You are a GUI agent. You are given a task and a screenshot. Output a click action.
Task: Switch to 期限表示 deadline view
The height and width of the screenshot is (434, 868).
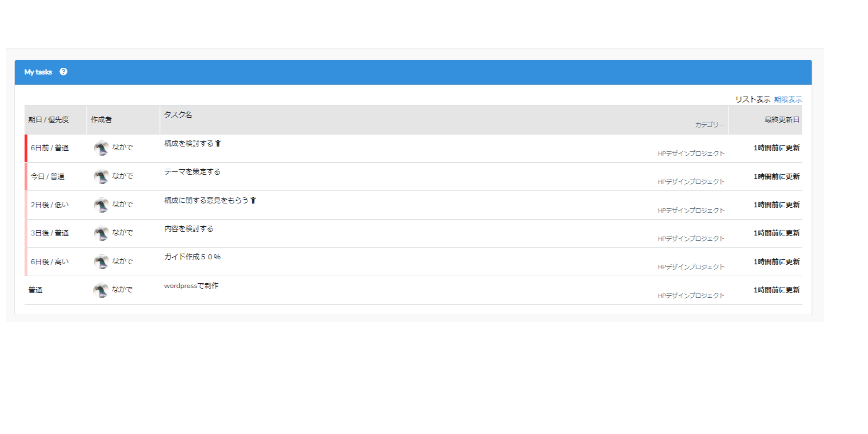(x=788, y=99)
